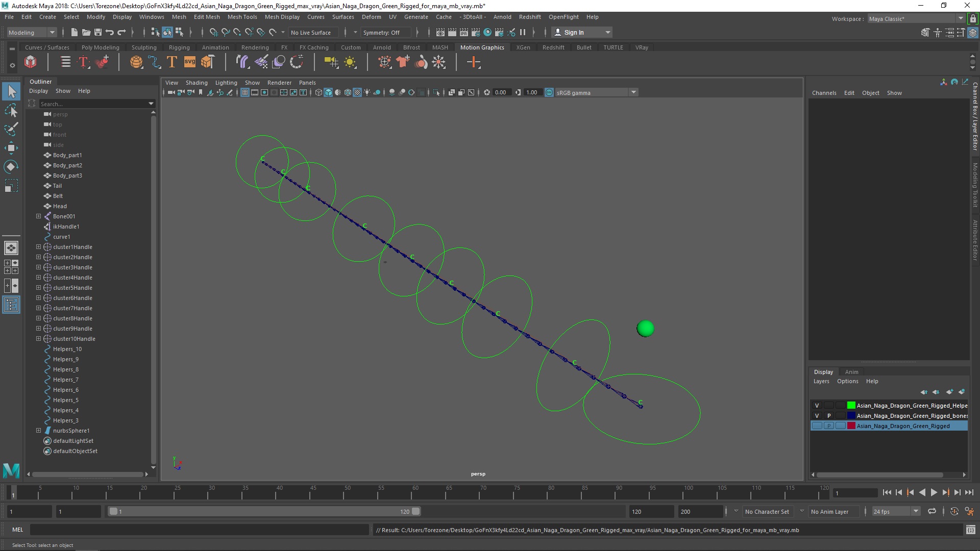980x551 pixels.
Task: Click the Save Scene icon
Action: 98,32
